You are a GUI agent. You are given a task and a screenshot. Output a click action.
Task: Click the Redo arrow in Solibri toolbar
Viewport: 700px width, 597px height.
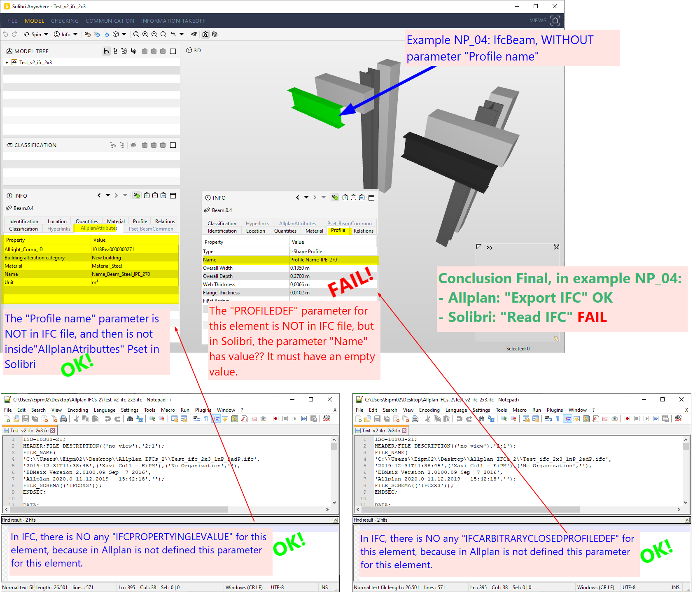pyautogui.click(x=14, y=34)
